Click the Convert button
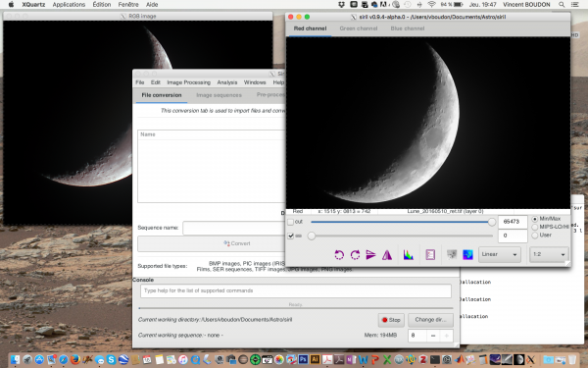Screen dimensions: 588x368 (x=211, y=243)
